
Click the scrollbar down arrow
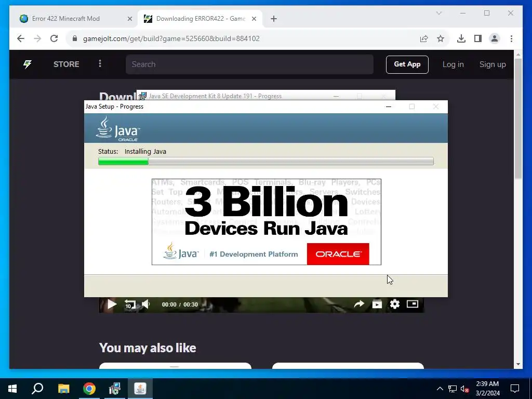(x=518, y=364)
